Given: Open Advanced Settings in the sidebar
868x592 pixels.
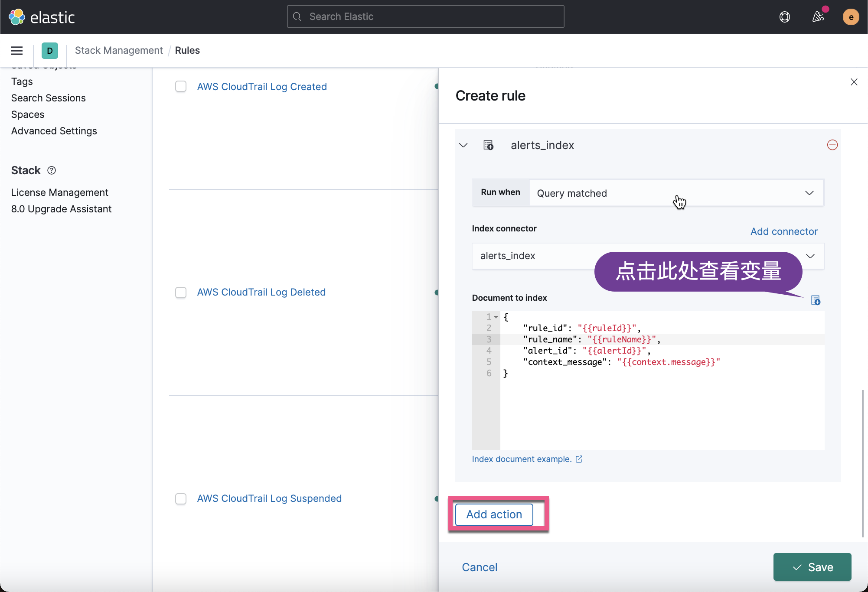Looking at the screenshot, I should [54, 131].
